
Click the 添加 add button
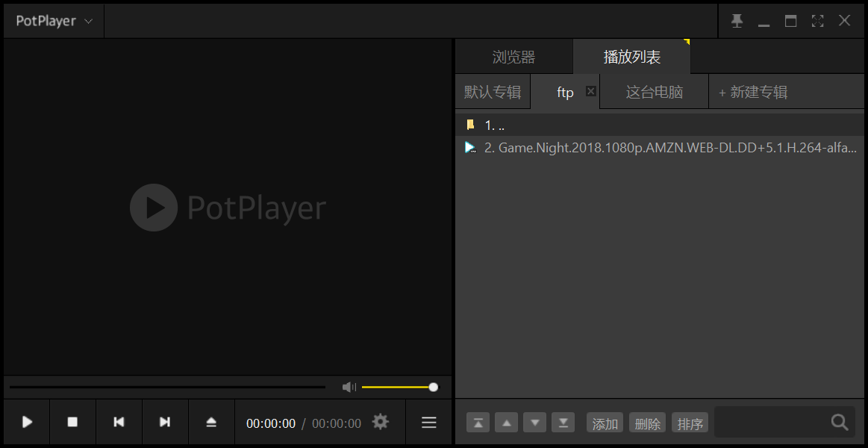pos(605,423)
